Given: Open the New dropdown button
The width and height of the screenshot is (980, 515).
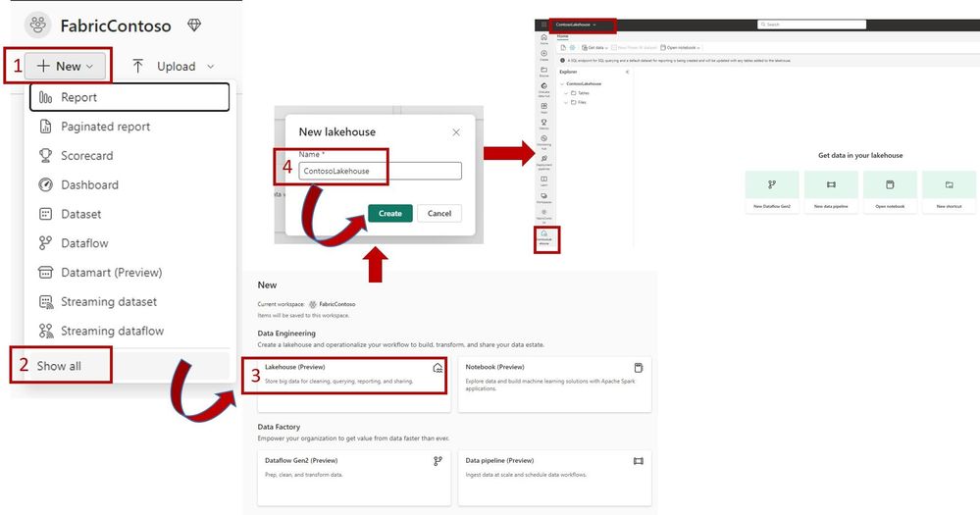Looking at the screenshot, I should click(x=65, y=66).
